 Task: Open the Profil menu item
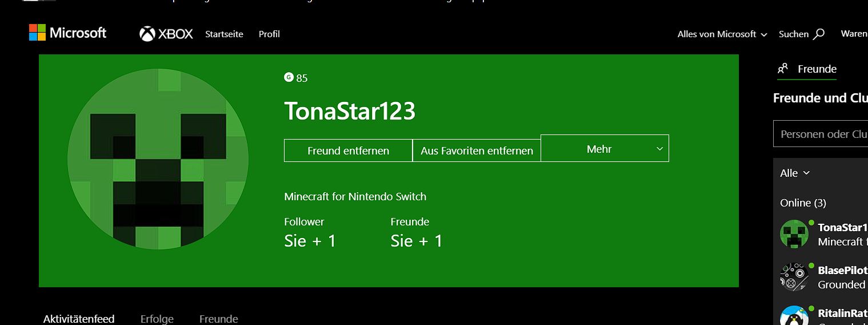[x=269, y=34]
